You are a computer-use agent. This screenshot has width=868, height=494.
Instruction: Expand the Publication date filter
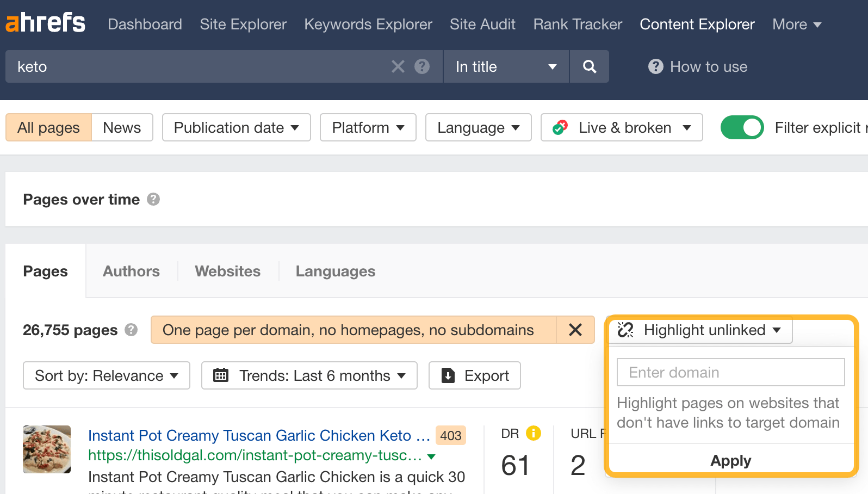[x=236, y=127]
